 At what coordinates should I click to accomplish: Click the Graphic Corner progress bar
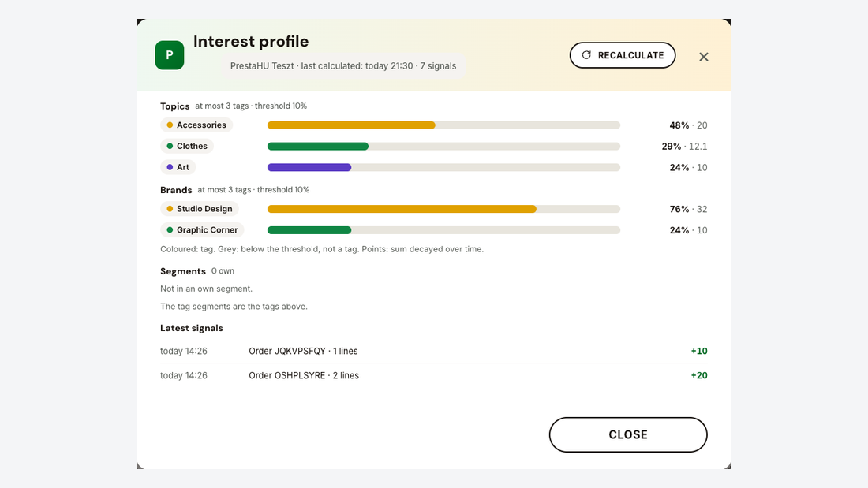(443, 229)
